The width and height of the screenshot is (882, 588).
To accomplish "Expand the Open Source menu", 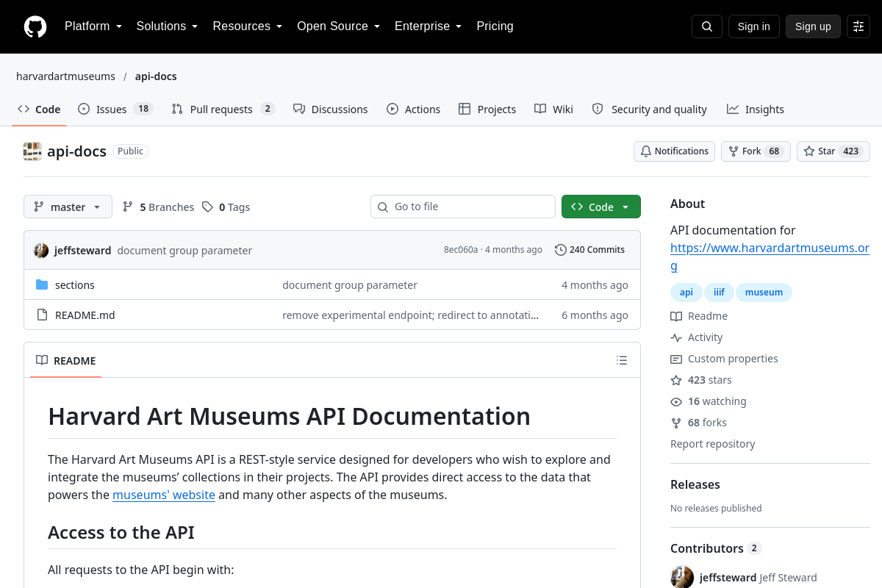I will [339, 26].
